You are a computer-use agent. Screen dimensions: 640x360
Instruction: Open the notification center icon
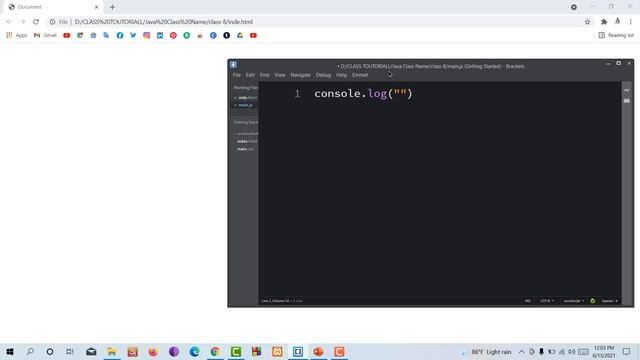pos(627,352)
